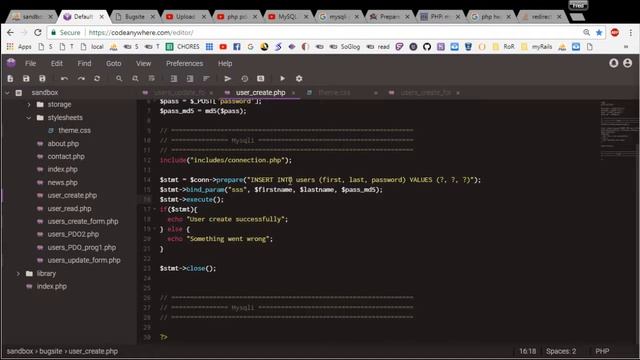Open the Edit menu
640x360 pixels.
[57, 63]
